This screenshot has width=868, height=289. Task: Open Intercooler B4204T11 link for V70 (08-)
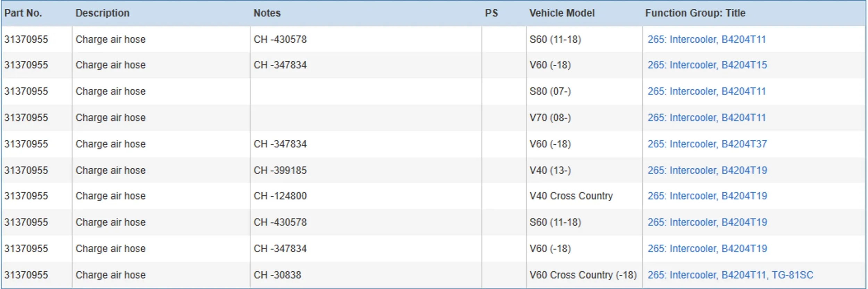pos(706,118)
